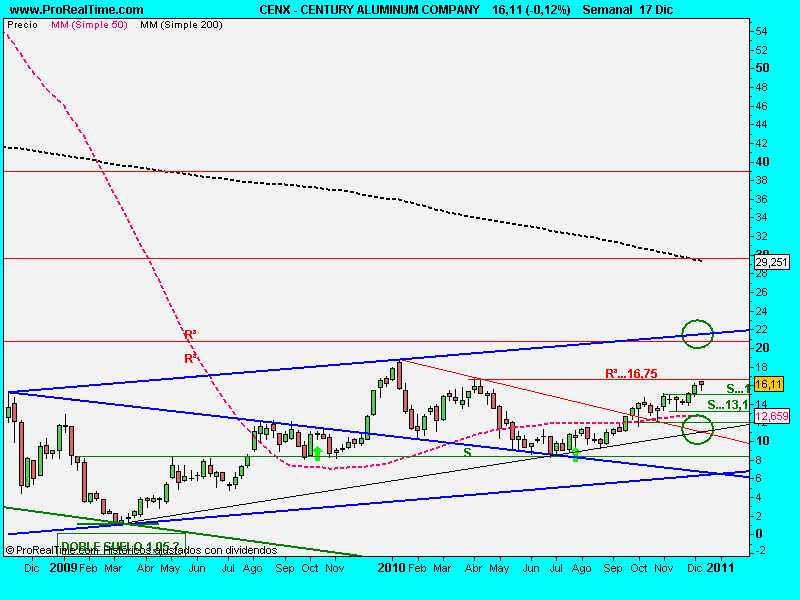800x600 pixels.
Task: Select the green circle on the upper blue channel line
Action: click(x=697, y=334)
